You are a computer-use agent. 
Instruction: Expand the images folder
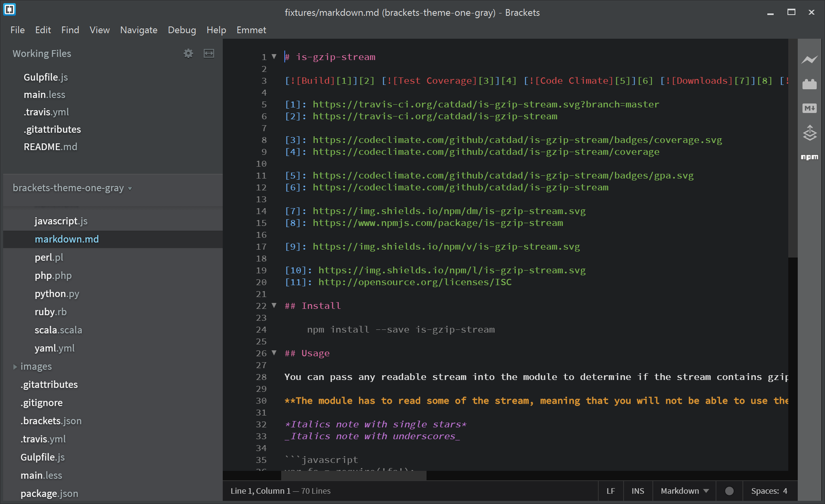pos(15,367)
